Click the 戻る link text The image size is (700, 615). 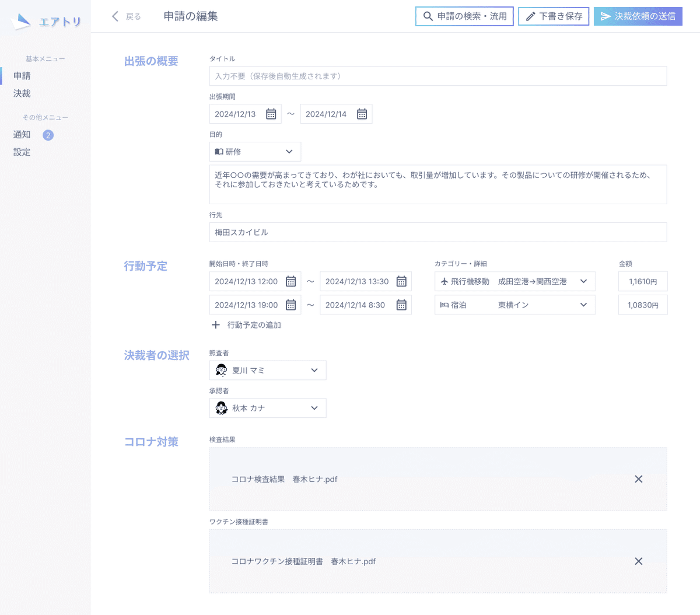[x=134, y=17]
